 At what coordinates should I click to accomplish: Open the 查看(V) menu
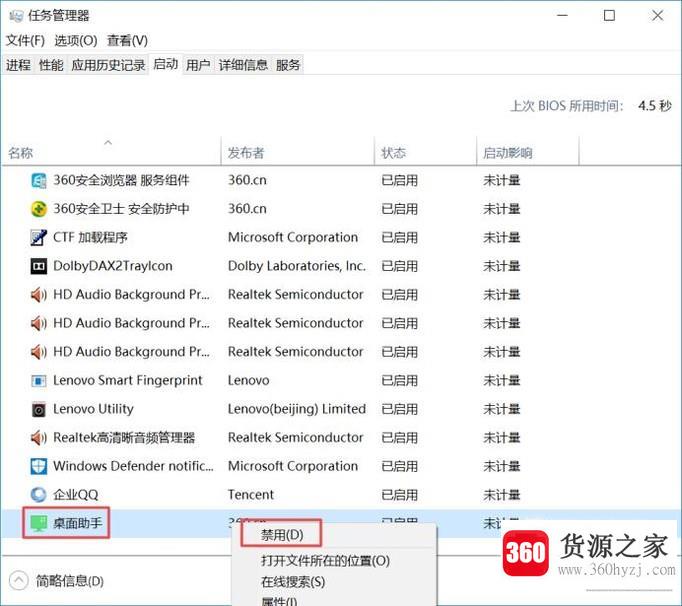click(x=127, y=40)
